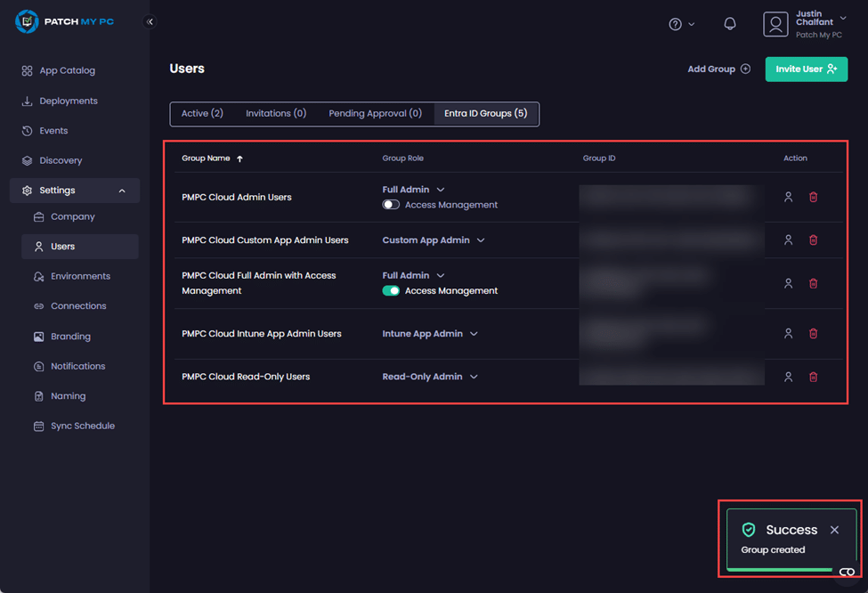This screenshot has height=593, width=868.
Task: Open the Read-Only Admin role dropdown
Action: [430, 377]
